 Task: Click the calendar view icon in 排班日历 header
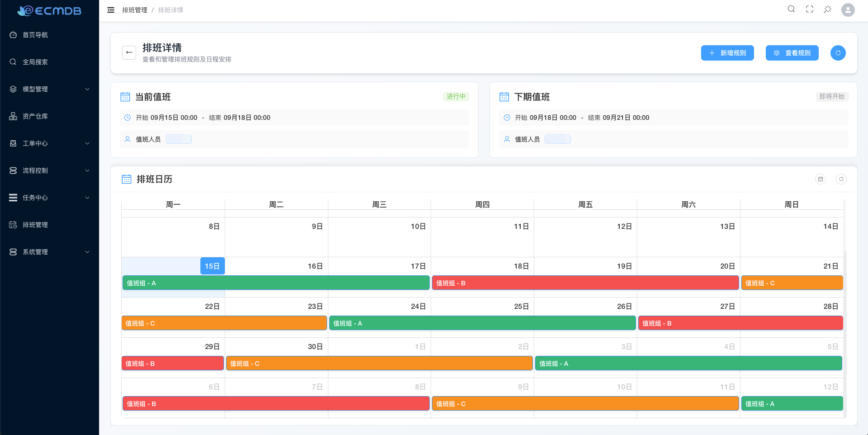click(821, 179)
